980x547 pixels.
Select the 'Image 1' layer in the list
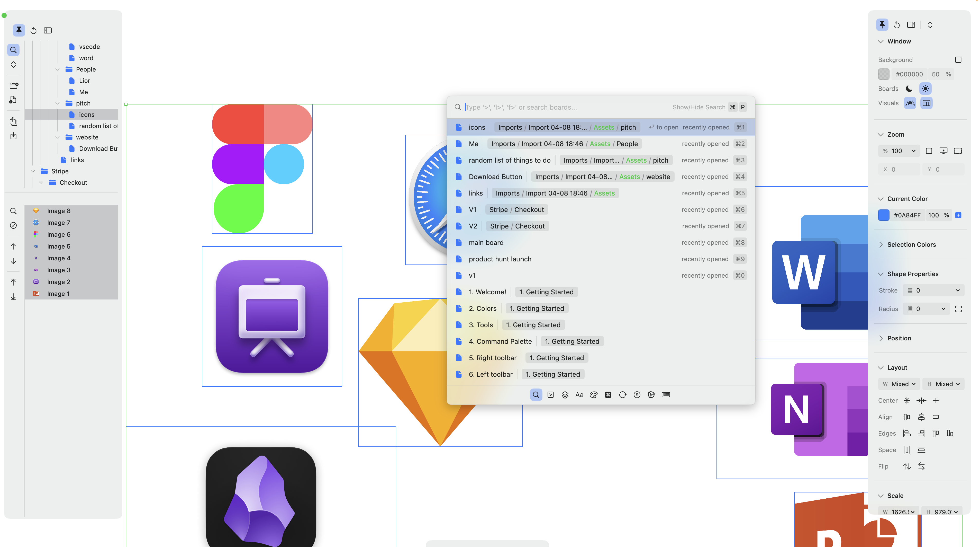pyautogui.click(x=71, y=294)
